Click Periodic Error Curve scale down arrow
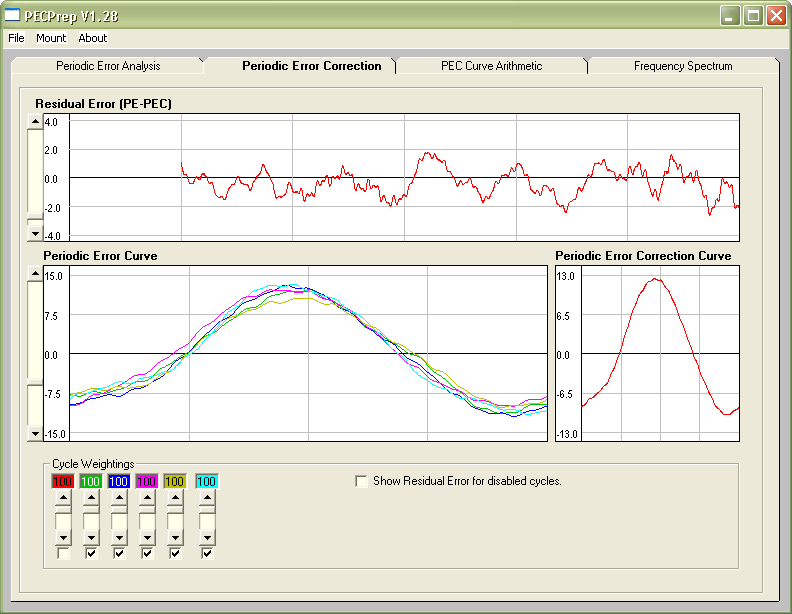Viewport: 792px width, 614px height. (x=35, y=434)
